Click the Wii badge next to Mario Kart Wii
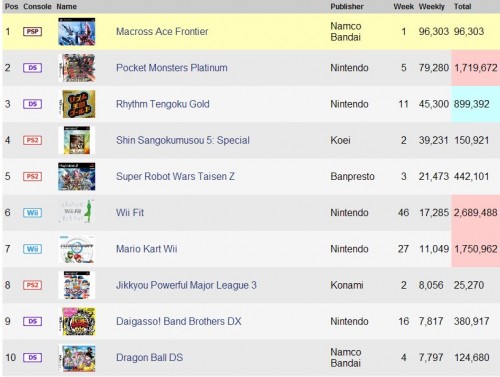Screen dimensions: 500x377 32,249
